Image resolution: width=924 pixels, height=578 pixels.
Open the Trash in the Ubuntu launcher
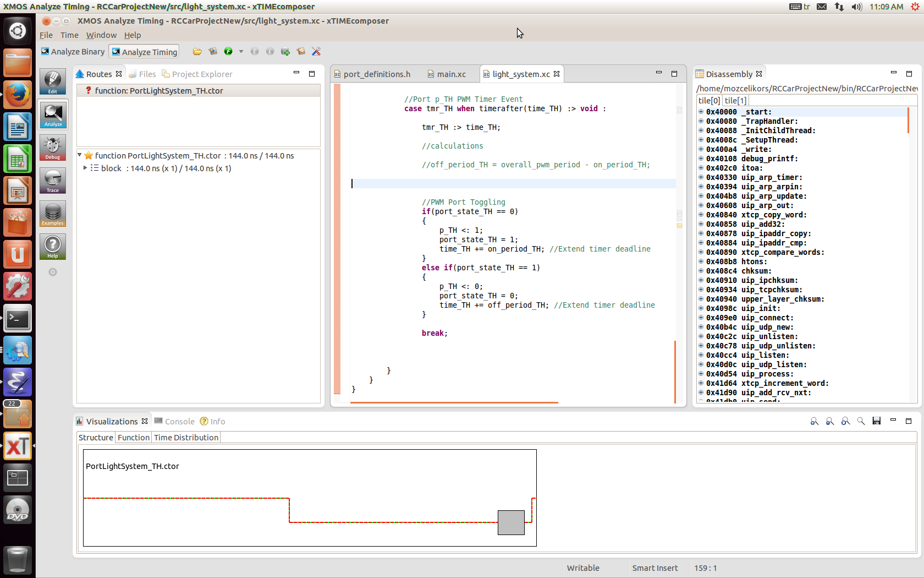click(x=18, y=560)
